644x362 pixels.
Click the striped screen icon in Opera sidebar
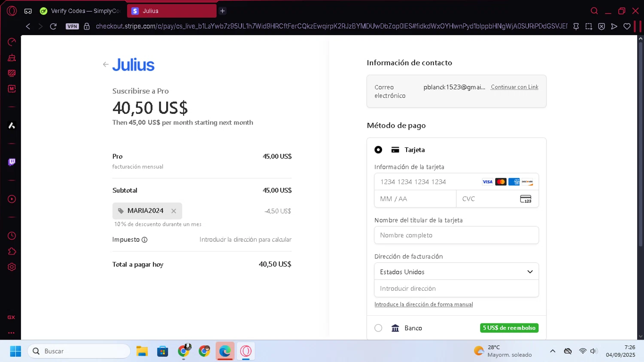12,73
